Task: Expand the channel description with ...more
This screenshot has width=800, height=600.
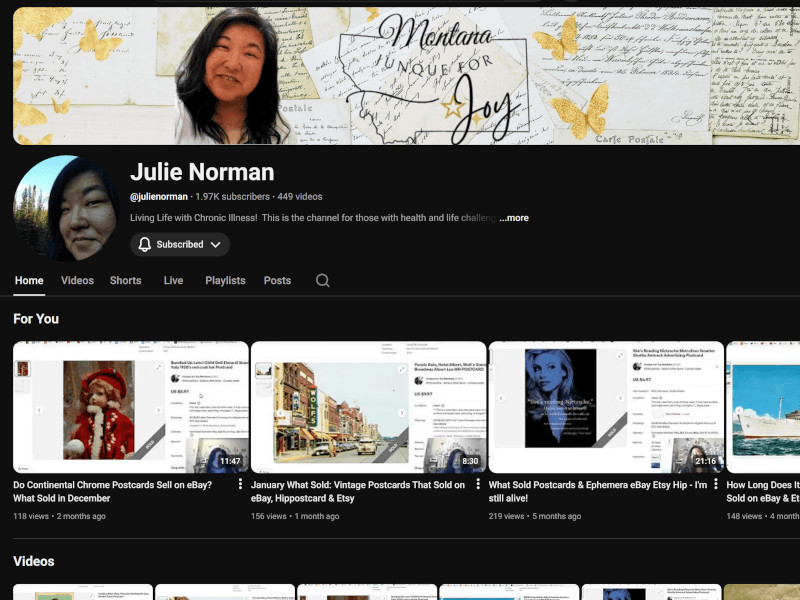Action: (x=512, y=217)
